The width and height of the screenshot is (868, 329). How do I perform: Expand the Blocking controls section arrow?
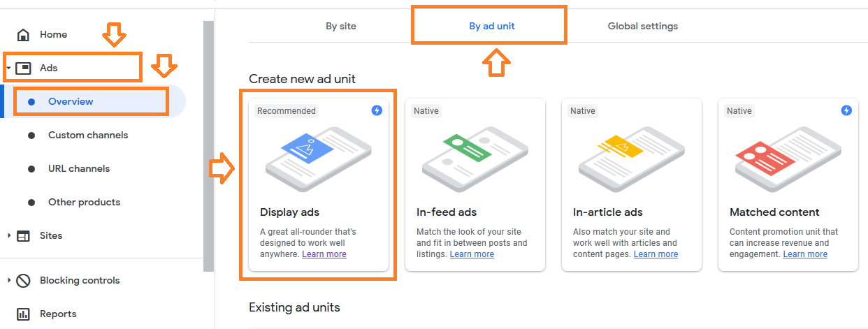9,281
